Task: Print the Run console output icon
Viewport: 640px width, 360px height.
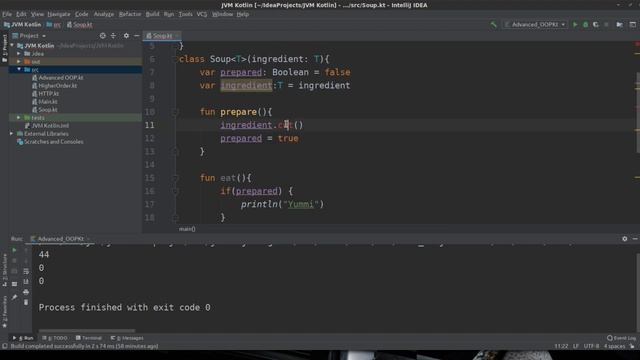Action: tap(26, 292)
